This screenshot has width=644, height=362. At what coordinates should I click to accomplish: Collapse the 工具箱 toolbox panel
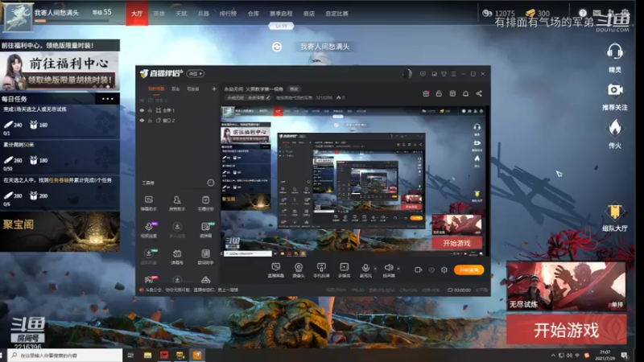[x=210, y=183]
